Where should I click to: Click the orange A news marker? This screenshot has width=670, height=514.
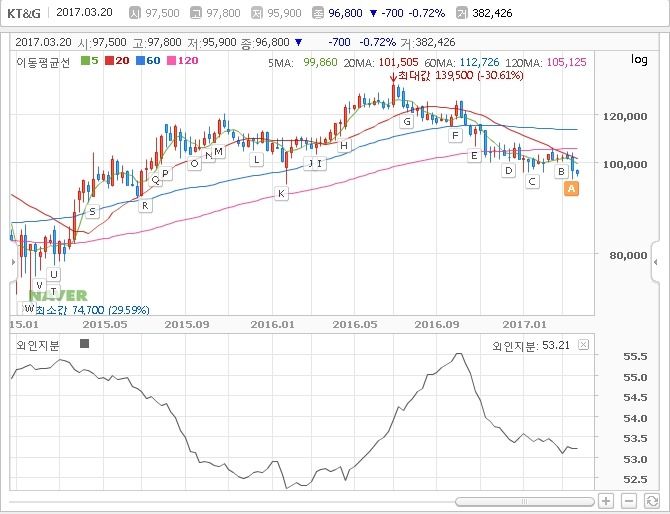571,188
